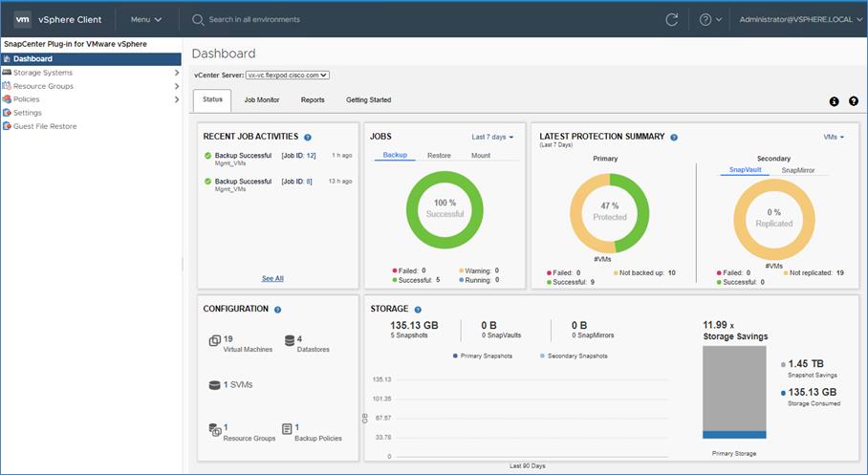The width and height of the screenshot is (868, 475).
Task: Click the 'Not replicated: 19' legend entry
Action: 814,273
